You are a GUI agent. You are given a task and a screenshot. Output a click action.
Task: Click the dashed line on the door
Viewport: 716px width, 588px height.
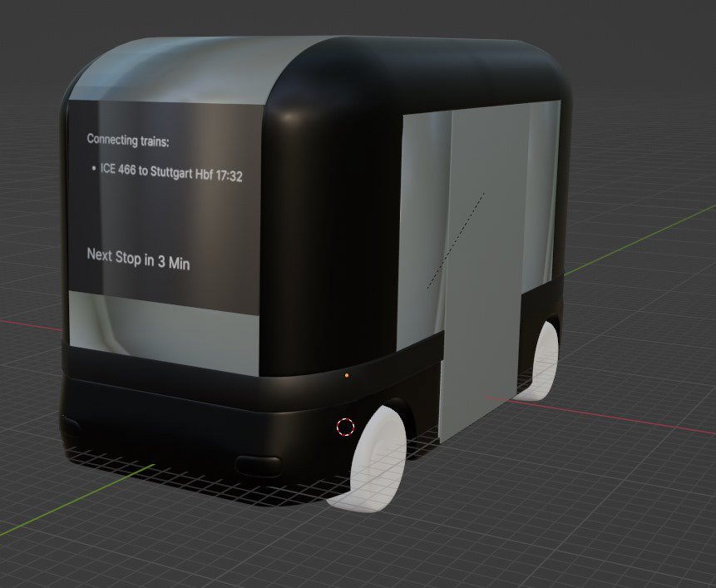[x=456, y=240]
